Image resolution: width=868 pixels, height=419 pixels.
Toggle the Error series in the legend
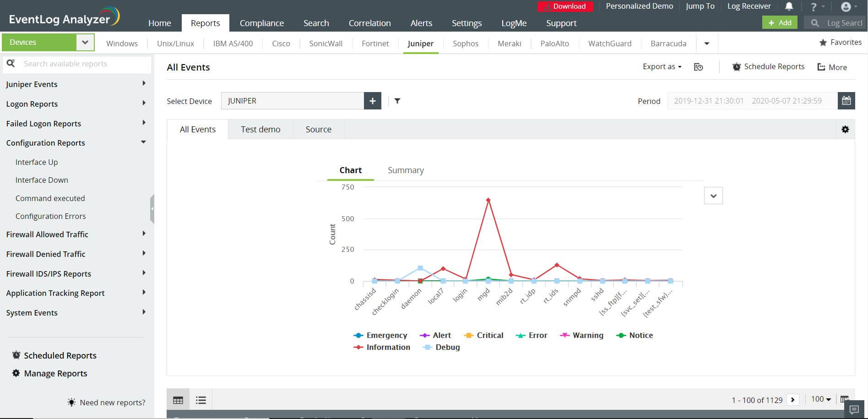tap(532, 335)
